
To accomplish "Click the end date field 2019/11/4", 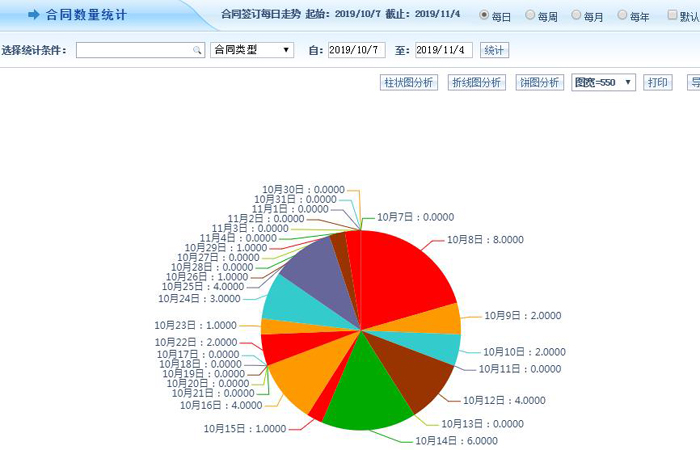I will tap(444, 50).
